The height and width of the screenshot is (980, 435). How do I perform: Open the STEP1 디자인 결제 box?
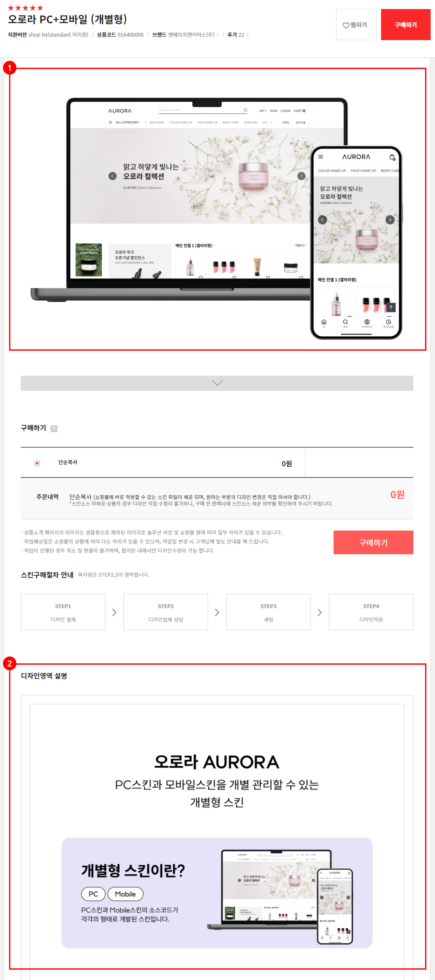pos(63,612)
